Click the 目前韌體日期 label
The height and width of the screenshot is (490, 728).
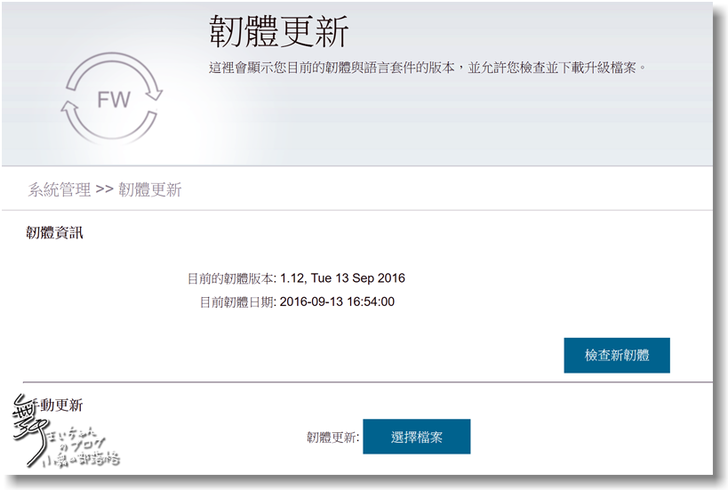pyautogui.click(x=237, y=302)
